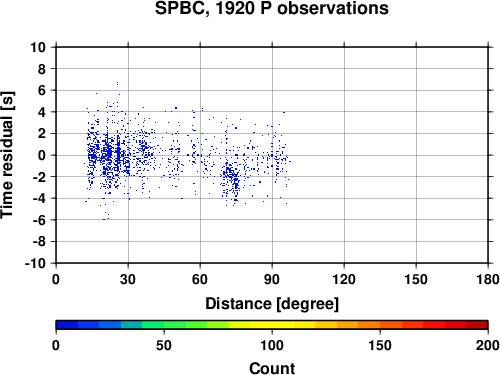Click y-axis tick label '-4'
This screenshot has width=500, height=375.
coord(39,198)
